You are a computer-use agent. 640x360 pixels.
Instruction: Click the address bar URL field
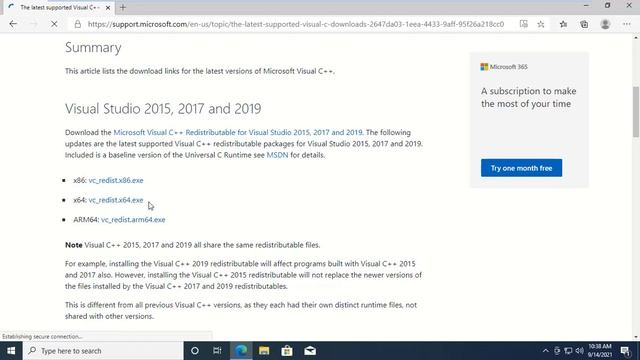296,24
